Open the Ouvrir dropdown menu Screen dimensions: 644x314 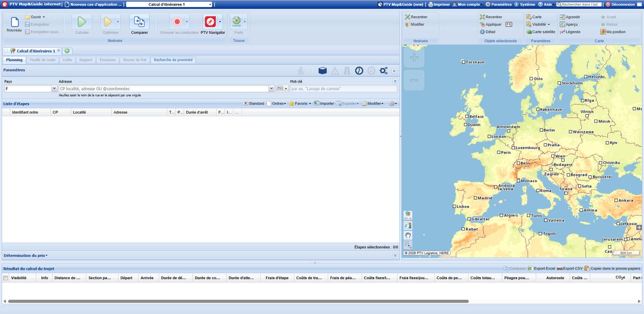[x=35, y=17]
